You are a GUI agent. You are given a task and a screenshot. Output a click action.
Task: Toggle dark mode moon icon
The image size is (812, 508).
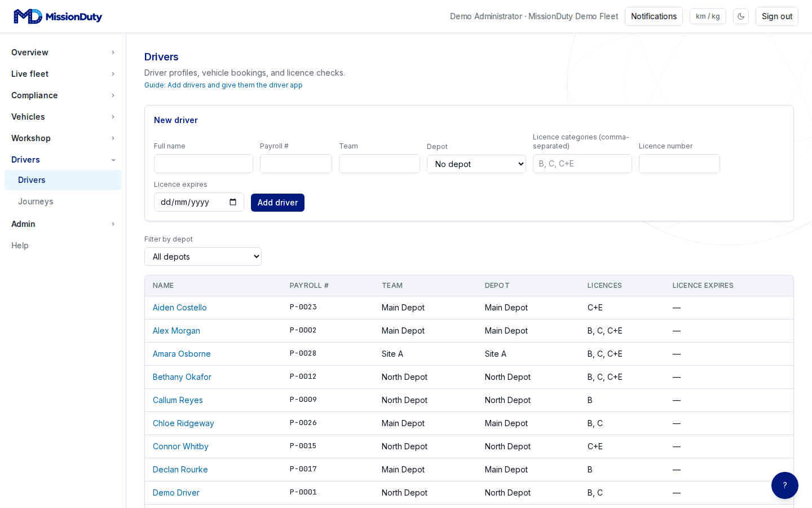coord(741,16)
